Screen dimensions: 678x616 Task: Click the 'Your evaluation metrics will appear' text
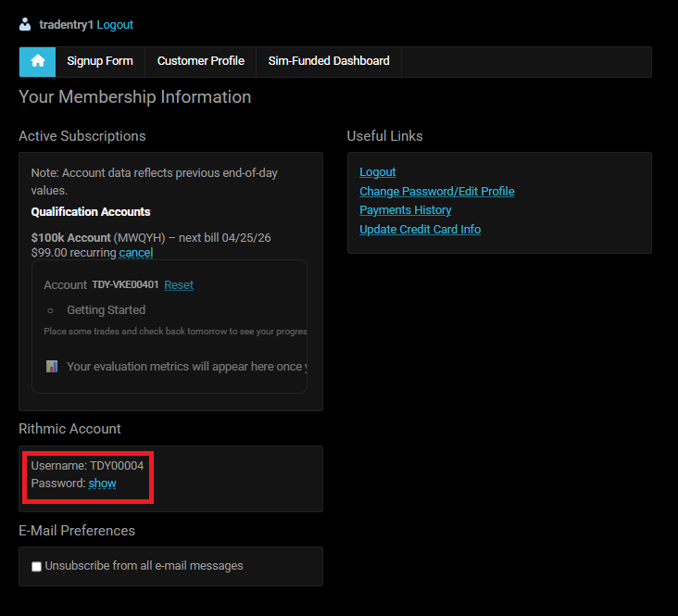(187, 367)
